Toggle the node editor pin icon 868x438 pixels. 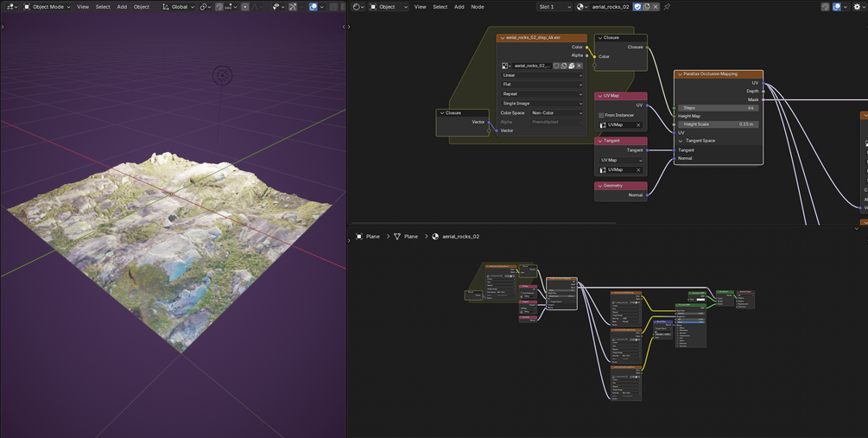coord(667,7)
